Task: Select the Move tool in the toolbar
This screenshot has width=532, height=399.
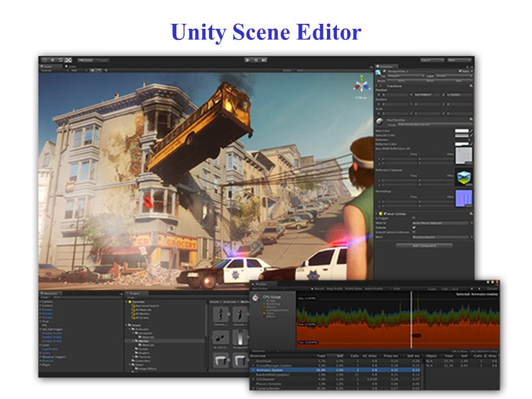Action: (53, 60)
